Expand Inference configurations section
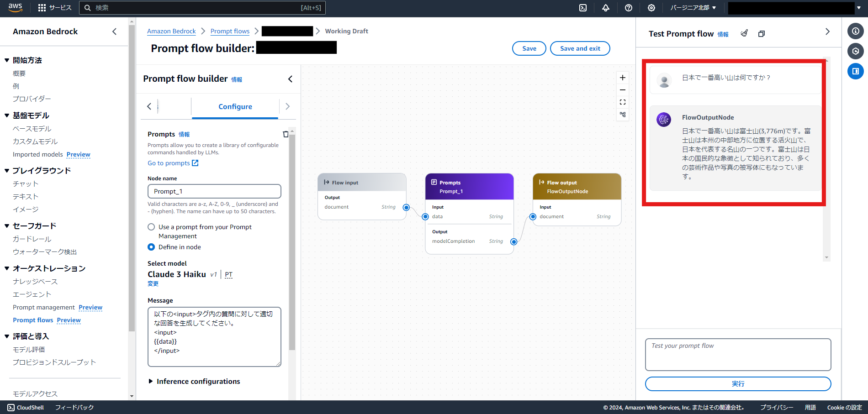 194,382
